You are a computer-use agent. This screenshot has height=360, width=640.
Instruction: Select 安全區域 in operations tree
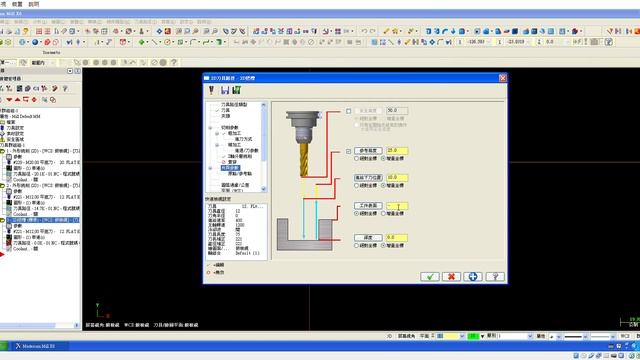pos(15,139)
